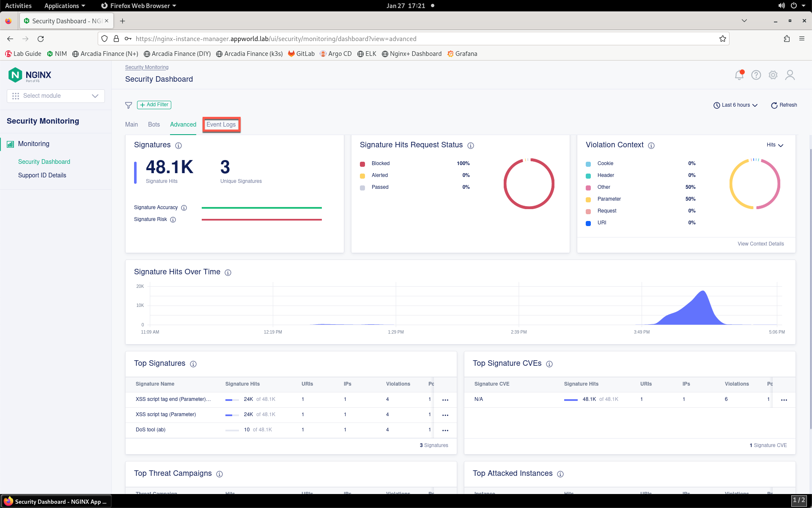Click Activities in the top bar
Image resolution: width=812 pixels, height=508 pixels.
click(18, 6)
